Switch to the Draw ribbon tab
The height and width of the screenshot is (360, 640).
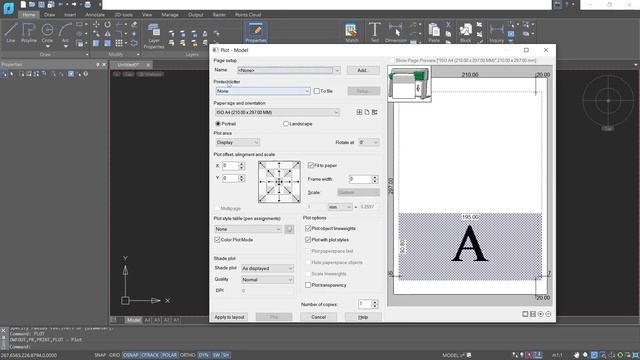click(49, 15)
